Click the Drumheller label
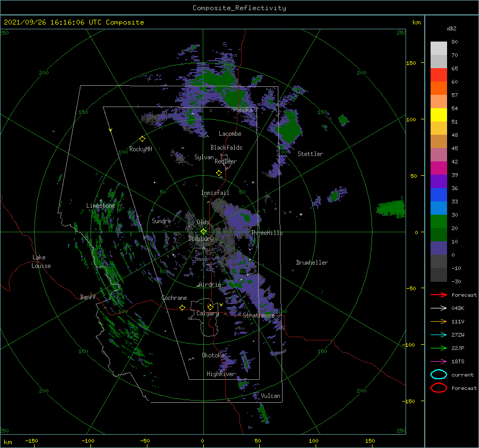 [312, 263]
